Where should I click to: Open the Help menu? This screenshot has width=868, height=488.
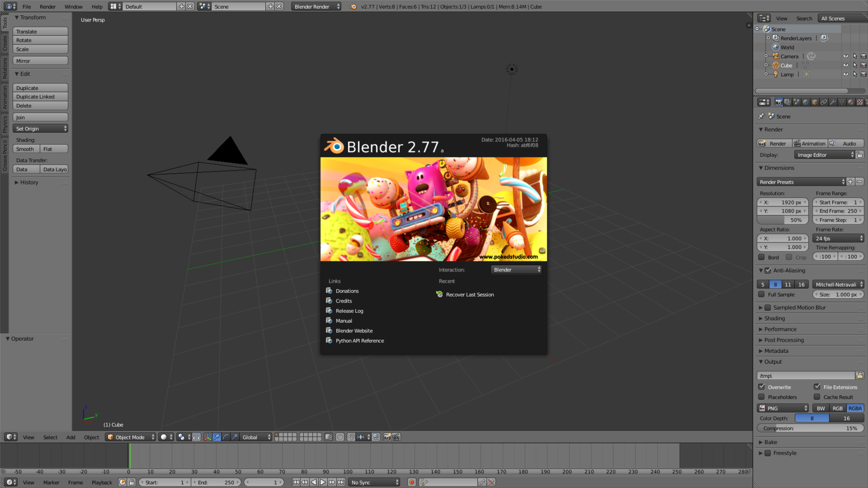point(97,7)
